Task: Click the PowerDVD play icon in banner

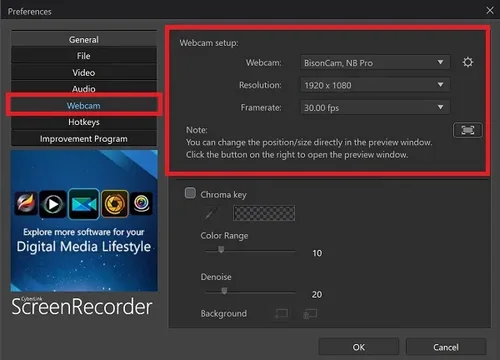Action: (53, 204)
